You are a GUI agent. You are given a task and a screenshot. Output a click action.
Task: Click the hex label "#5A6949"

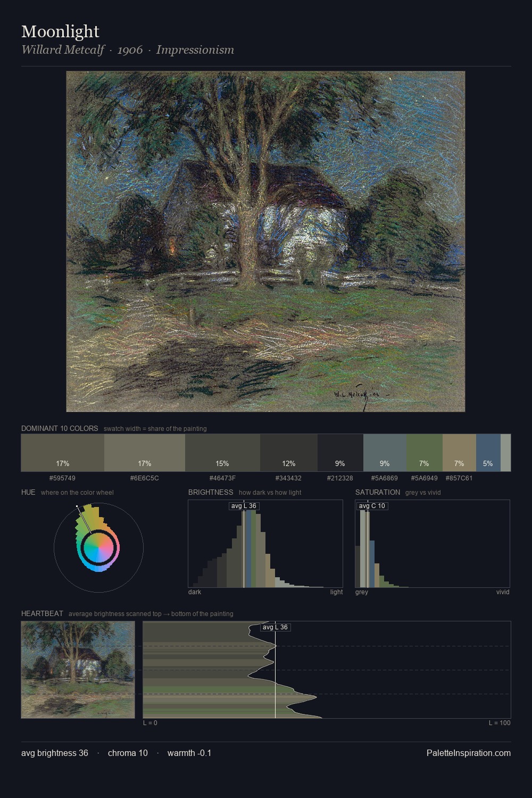click(424, 478)
